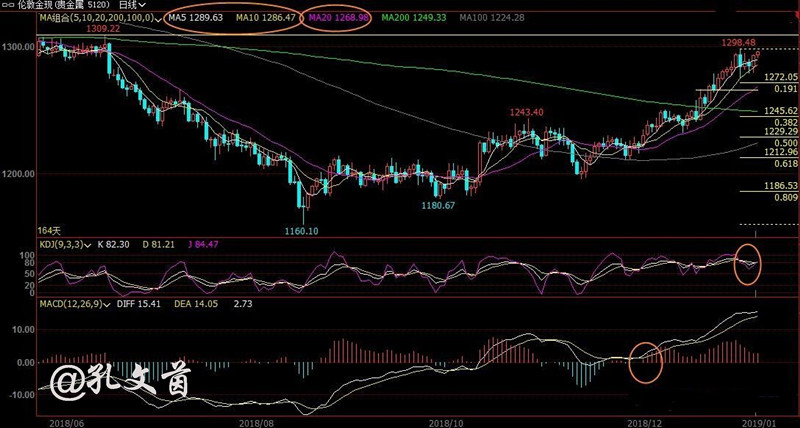Click the chain link icon before 伦敦金现
Screen dimensions: 800x428
click(7, 5)
